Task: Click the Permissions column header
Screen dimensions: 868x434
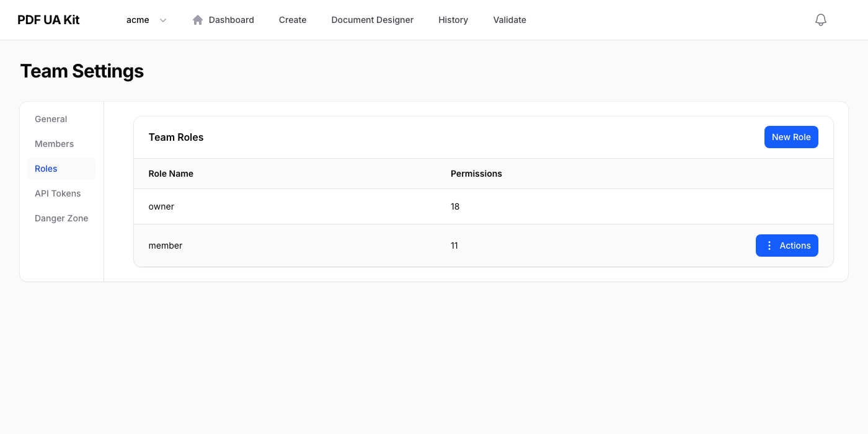Action: tap(476, 174)
